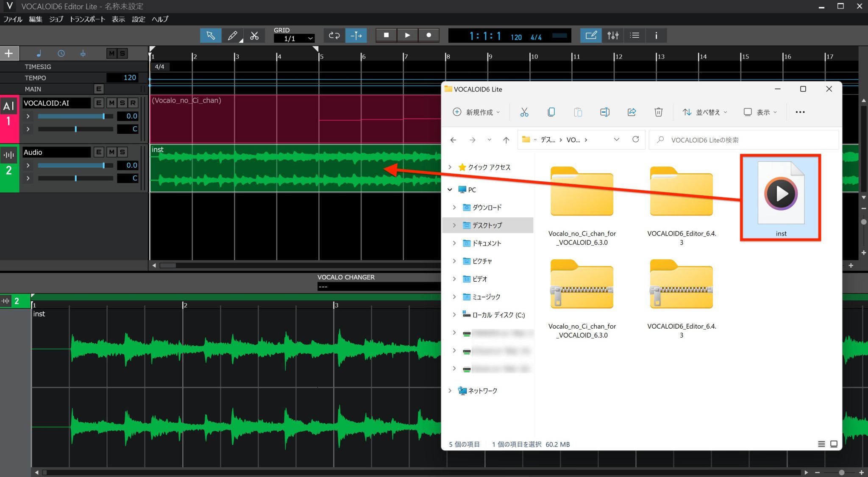Enable the loop playback icon
868x477 pixels.
pyautogui.click(x=334, y=36)
